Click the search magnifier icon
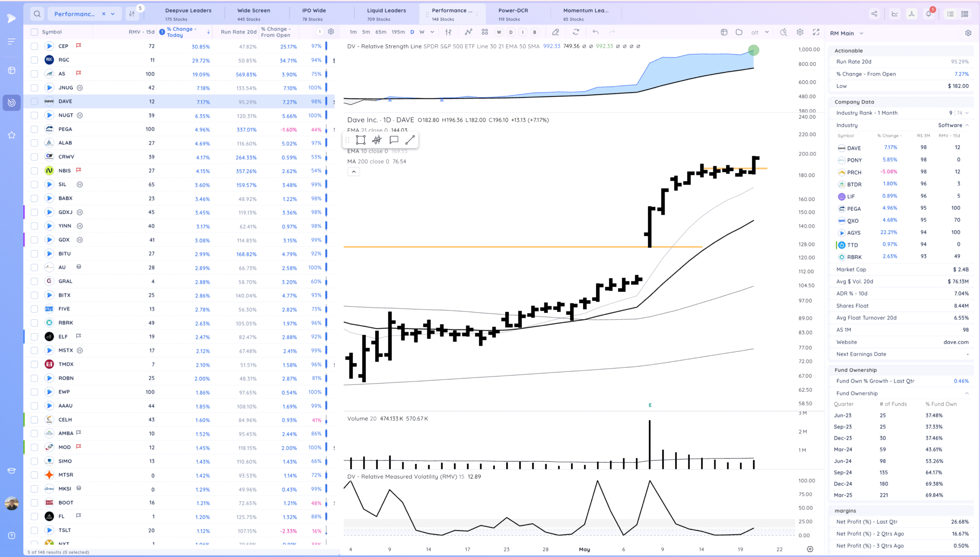 pos(37,14)
